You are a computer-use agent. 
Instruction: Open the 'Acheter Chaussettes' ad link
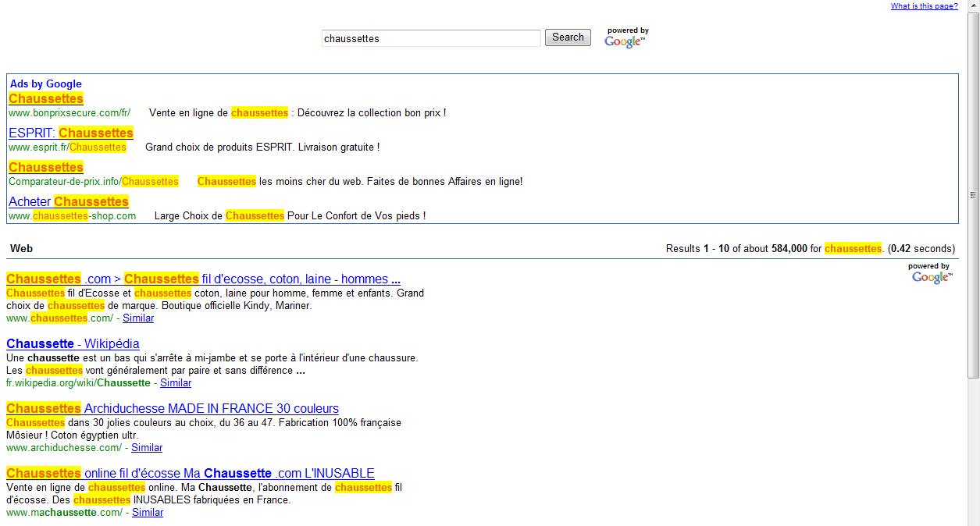(x=69, y=201)
